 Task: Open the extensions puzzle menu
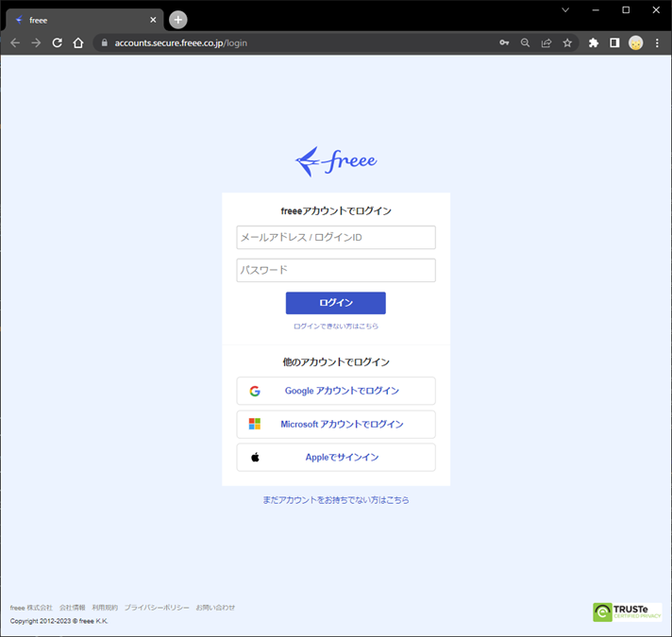click(594, 42)
